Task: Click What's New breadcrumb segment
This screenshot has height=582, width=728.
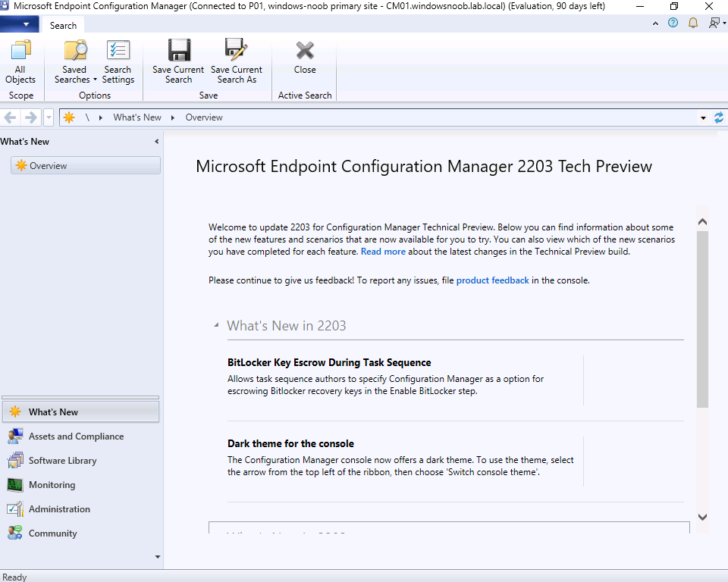Action: [137, 117]
